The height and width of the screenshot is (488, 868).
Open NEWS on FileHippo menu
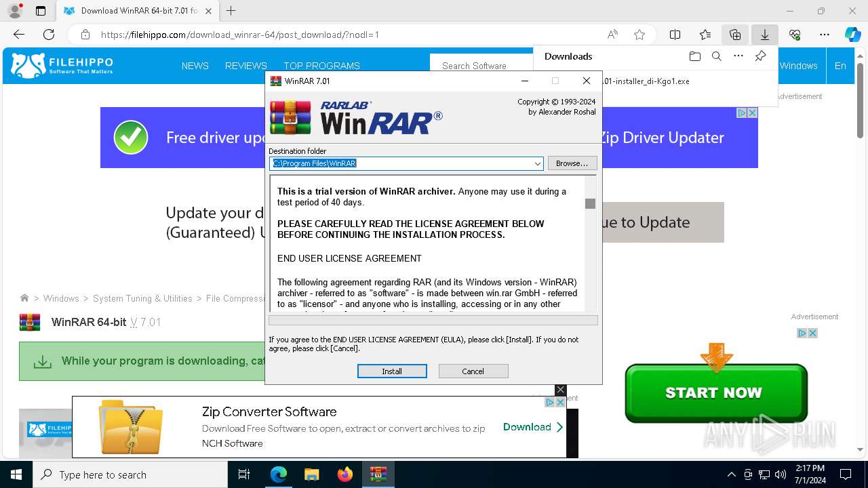(x=195, y=66)
